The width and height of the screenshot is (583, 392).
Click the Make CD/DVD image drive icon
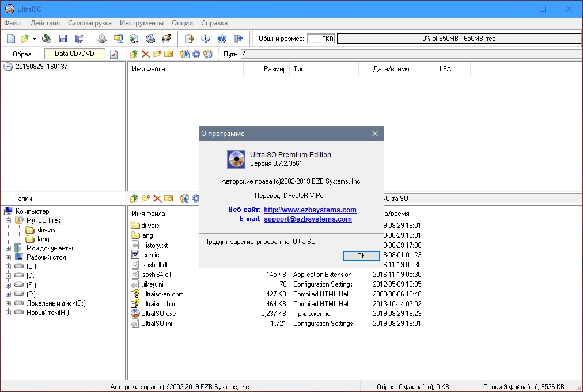click(102, 38)
